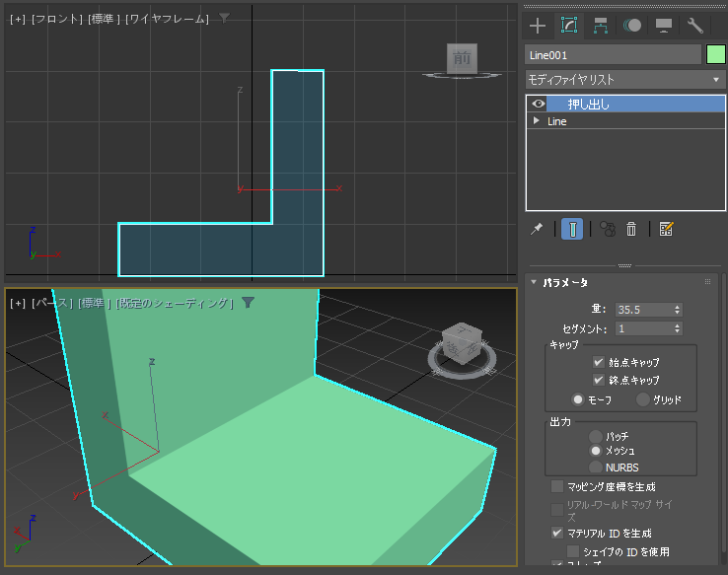This screenshot has height=575, width=728.
Task: Click the filter funnel icon in perspective viewport
Action: click(248, 303)
